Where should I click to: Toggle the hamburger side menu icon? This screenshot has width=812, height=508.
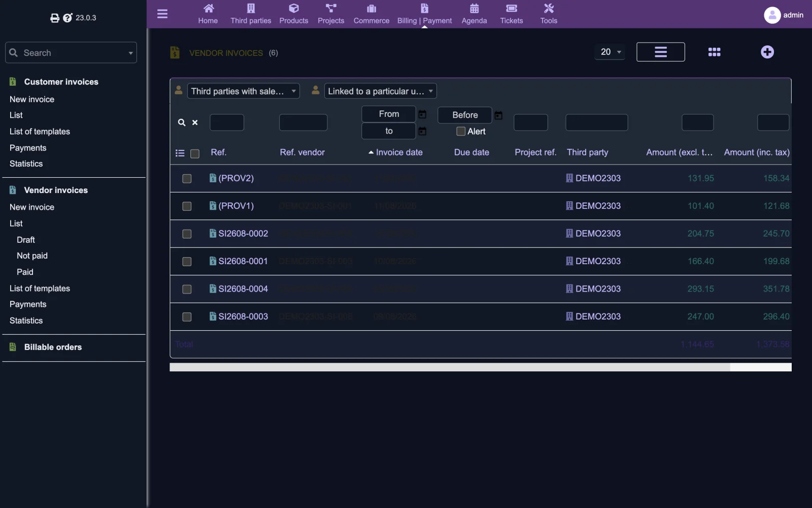click(x=162, y=14)
